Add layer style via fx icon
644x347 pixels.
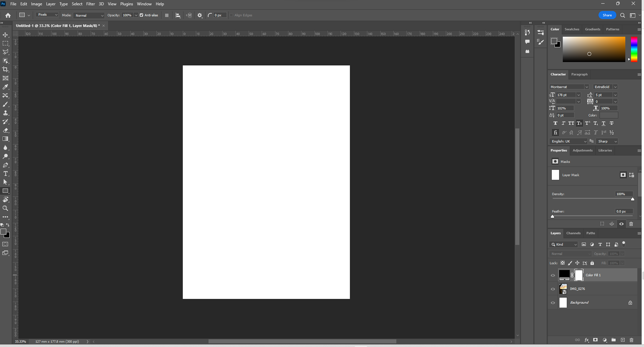[x=587, y=340]
